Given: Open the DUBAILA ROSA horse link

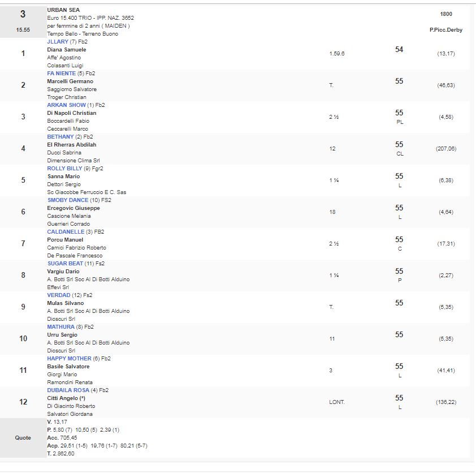Looking at the screenshot, I should pyautogui.click(x=68, y=390).
